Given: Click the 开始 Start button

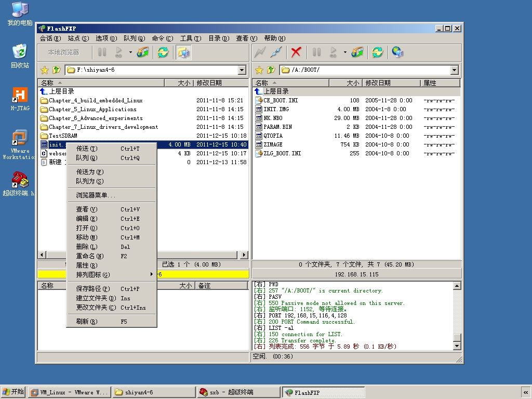Looking at the screenshot, I should pos(14,392).
